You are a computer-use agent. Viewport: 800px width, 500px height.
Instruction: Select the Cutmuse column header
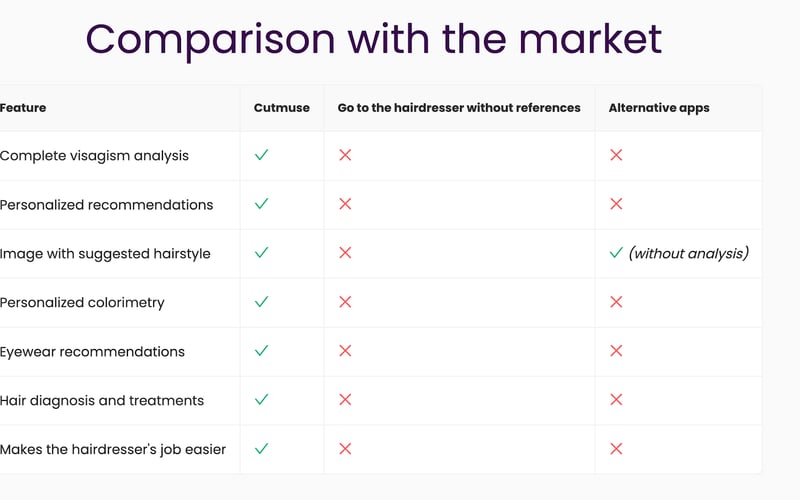pyautogui.click(x=282, y=108)
